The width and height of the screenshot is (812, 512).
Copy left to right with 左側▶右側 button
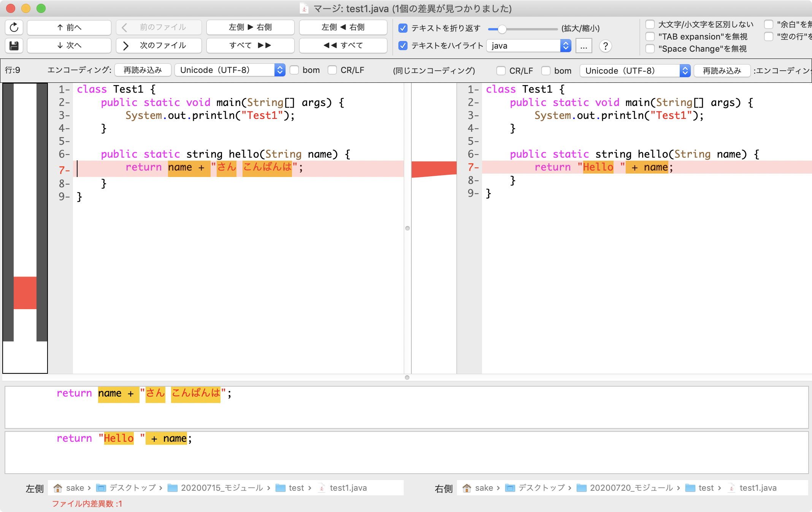click(250, 27)
